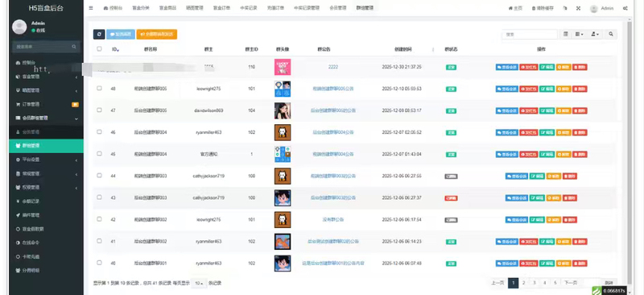Click the Admin profile picture in the sidebar

point(19,27)
